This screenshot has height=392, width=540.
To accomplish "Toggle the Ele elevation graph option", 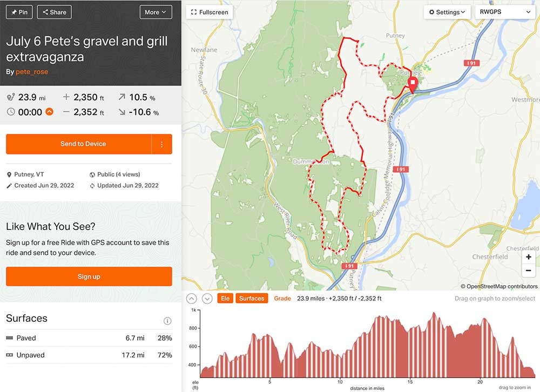I will click(225, 299).
